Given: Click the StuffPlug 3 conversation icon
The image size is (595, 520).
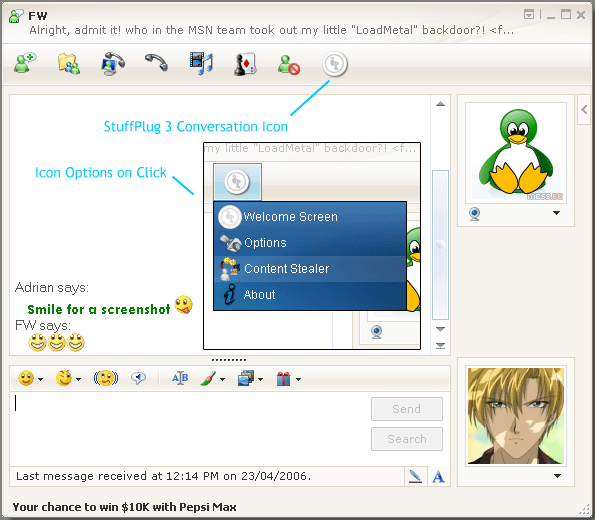Looking at the screenshot, I should coord(335,64).
